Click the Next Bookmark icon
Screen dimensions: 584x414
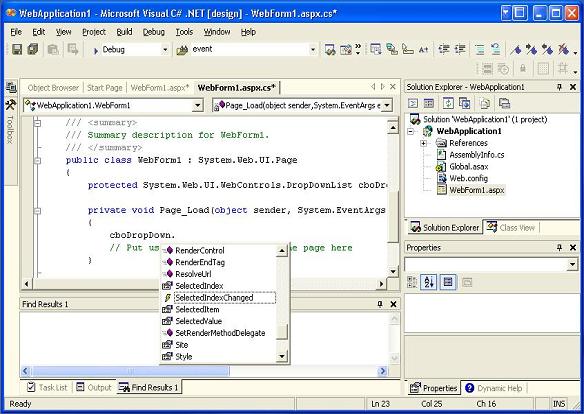531,49
